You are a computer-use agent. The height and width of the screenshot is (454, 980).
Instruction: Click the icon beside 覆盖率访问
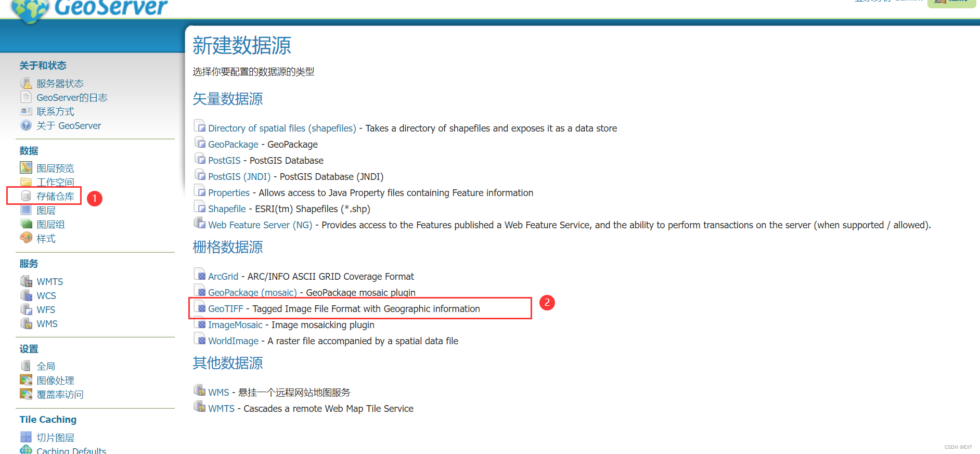point(26,394)
